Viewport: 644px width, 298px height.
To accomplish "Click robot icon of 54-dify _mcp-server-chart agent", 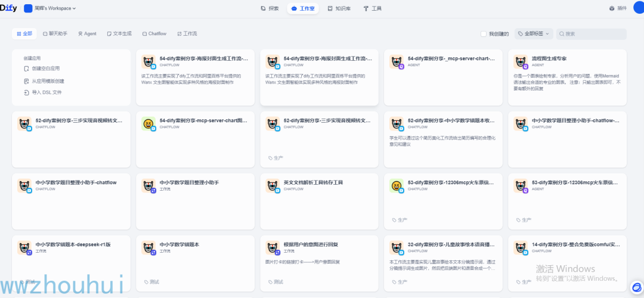I will pyautogui.click(x=397, y=61).
